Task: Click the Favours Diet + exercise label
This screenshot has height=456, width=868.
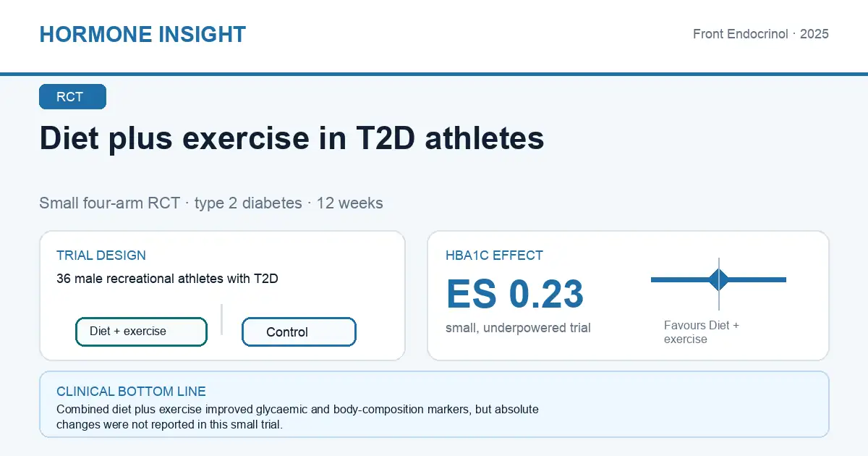Action: coord(702,332)
